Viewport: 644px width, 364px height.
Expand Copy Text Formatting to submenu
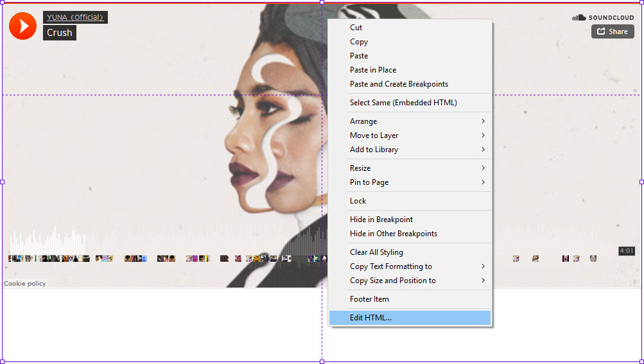pyautogui.click(x=410, y=266)
